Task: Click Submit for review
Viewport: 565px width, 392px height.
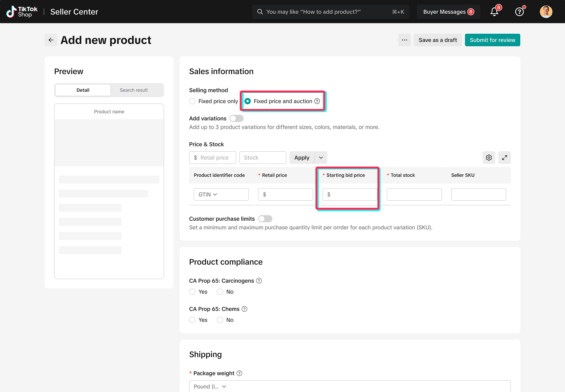Action: [x=492, y=40]
